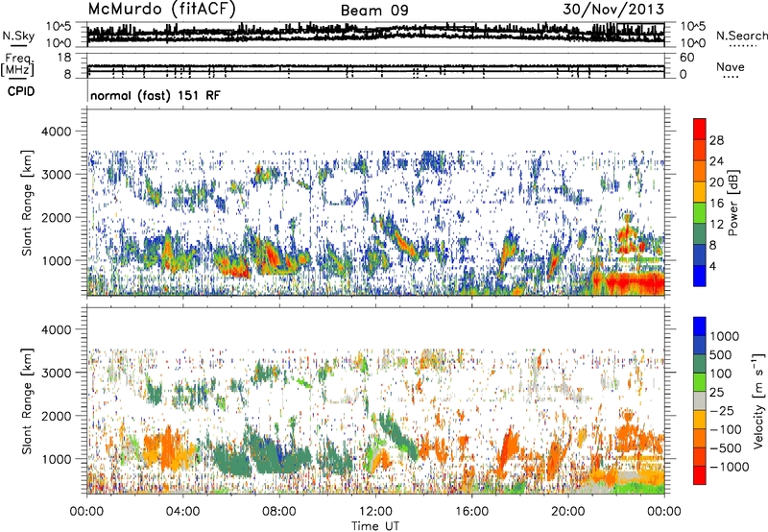Click the "20:00" time tick label
The image size is (768, 532).
(567, 512)
